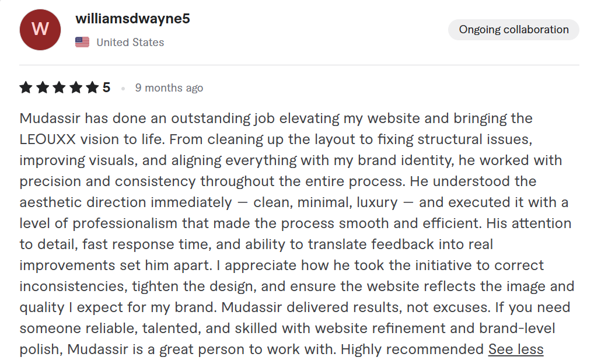
Task: Click the text 'Highly recommended'
Action: [412, 349]
